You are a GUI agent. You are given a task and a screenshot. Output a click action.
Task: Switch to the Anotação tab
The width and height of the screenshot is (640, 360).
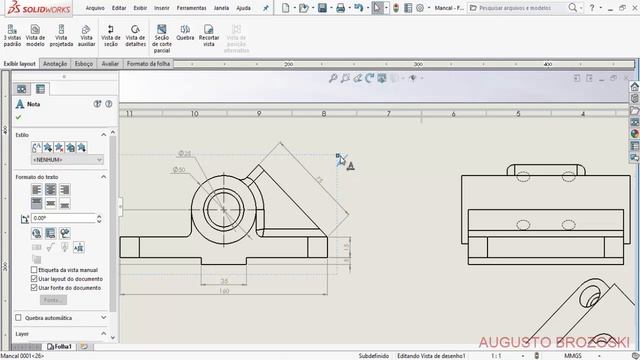point(55,64)
